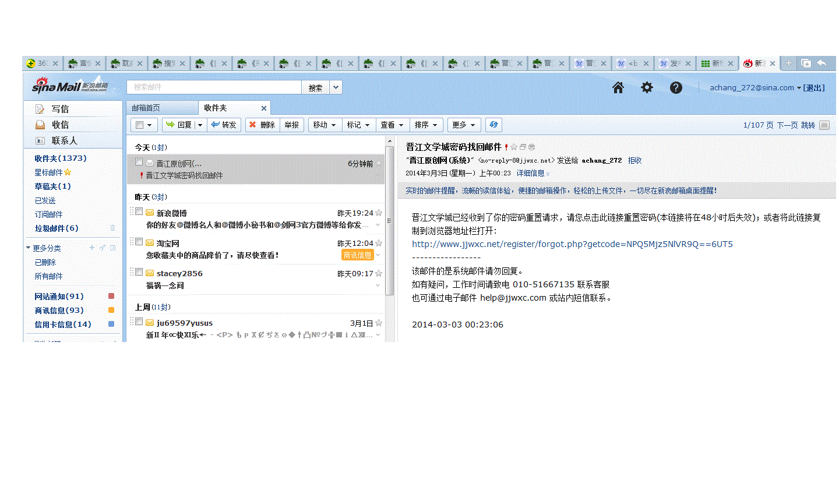Click red 网站通知 color swatch
Screen dimensions: 839x504
point(111,296)
